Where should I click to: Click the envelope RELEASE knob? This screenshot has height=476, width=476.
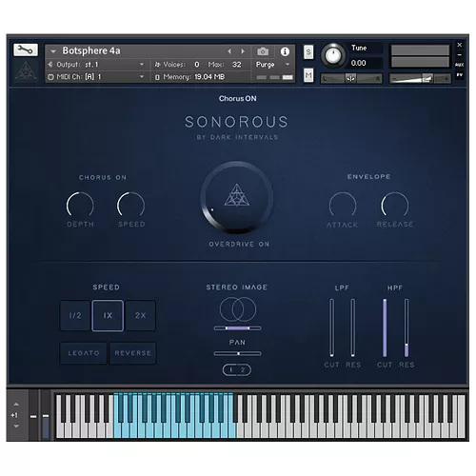395,206
